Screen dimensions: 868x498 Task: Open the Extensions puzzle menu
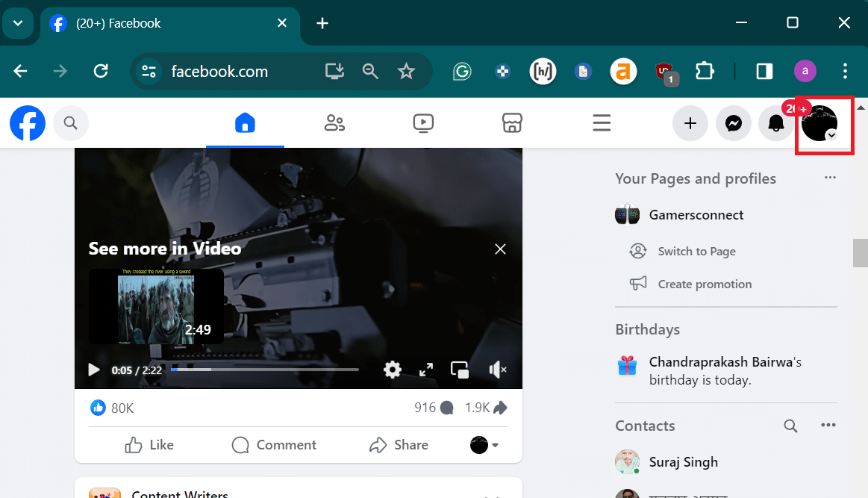coord(704,71)
